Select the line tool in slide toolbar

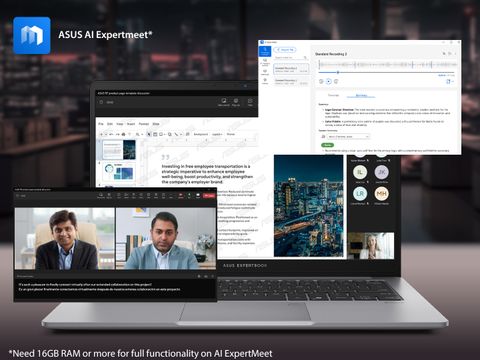pyautogui.click(x=176, y=134)
